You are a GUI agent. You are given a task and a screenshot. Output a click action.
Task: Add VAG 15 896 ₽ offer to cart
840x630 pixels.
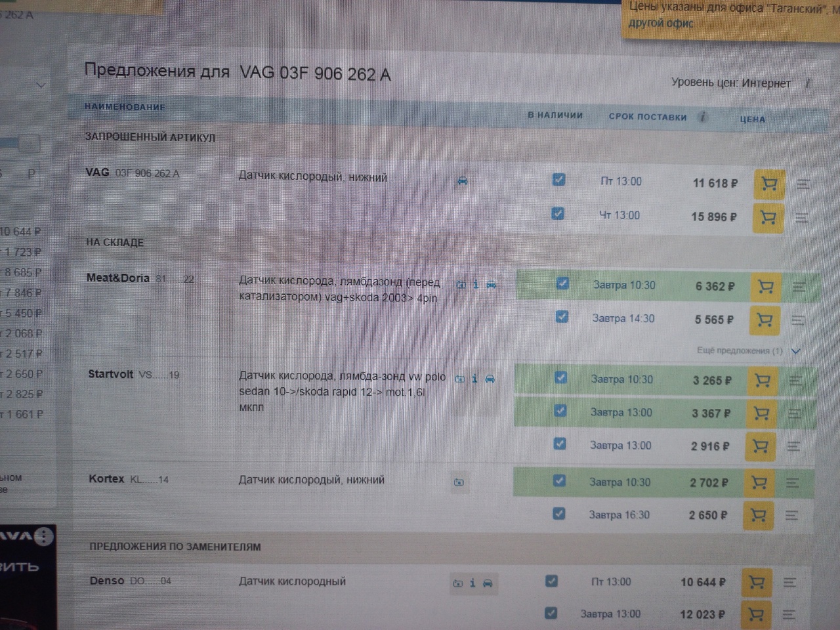[768, 217]
